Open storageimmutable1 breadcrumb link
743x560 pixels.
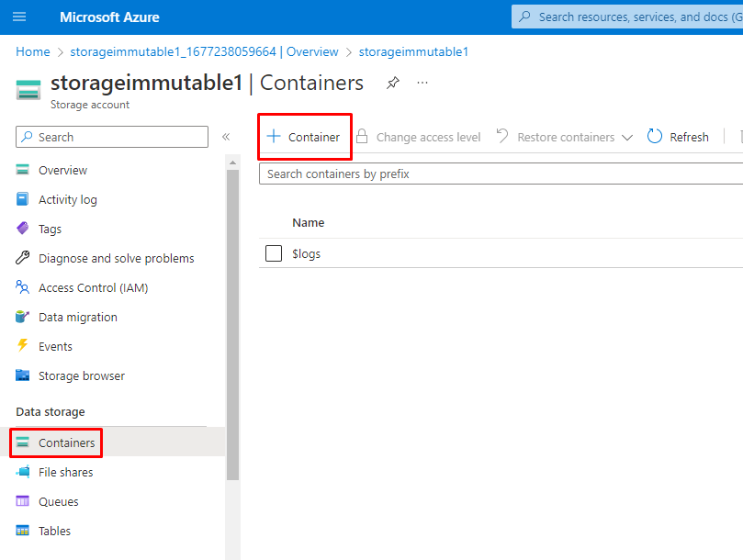(x=413, y=51)
